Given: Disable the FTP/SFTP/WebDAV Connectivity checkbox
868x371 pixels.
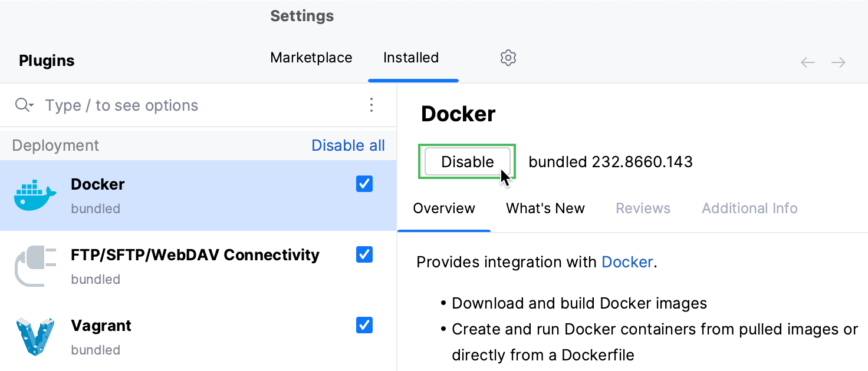Looking at the screenshot, I should [364, 254].
